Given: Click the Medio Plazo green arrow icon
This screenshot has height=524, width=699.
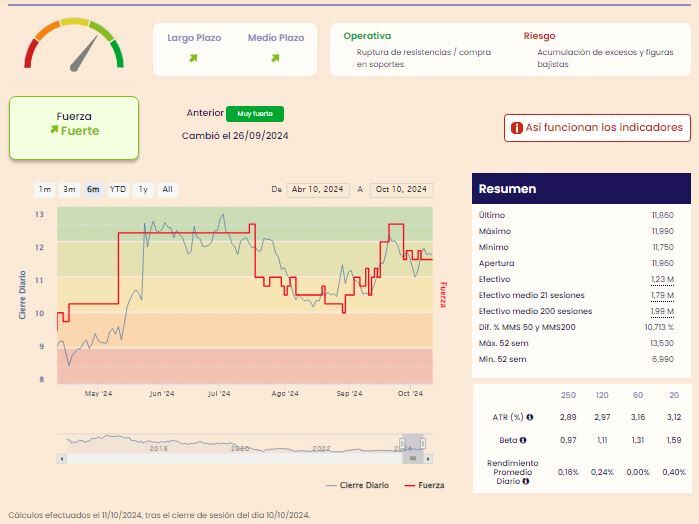Looking at the screenshot, I should [275, 58].
